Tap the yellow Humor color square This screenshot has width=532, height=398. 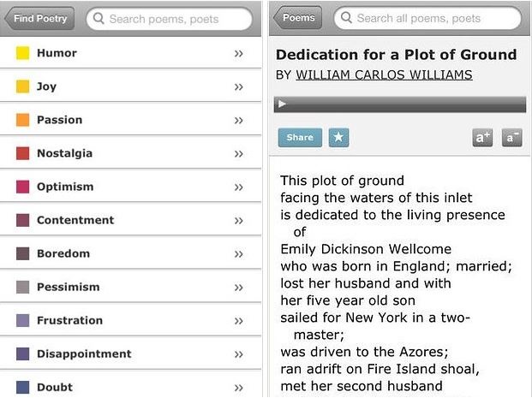[23, 53]
